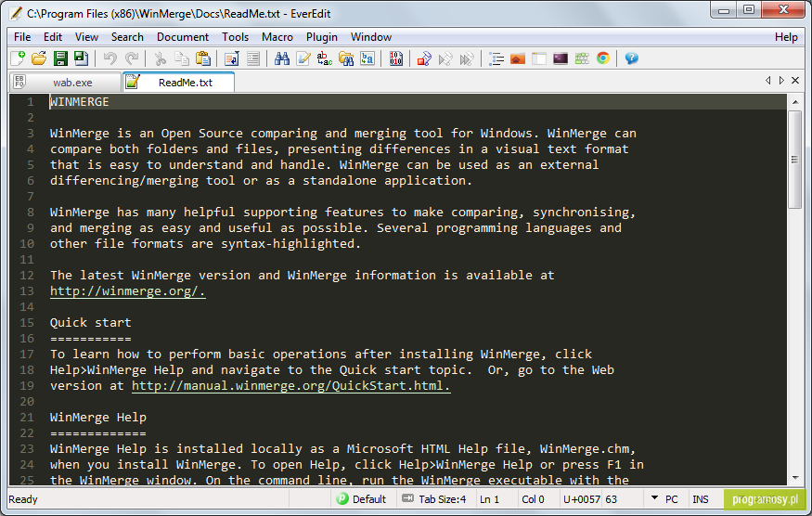Click the Default syntax mode in status bar
Image resolution: width=812 pixels, height=516 pixels.
pos(362,499)
